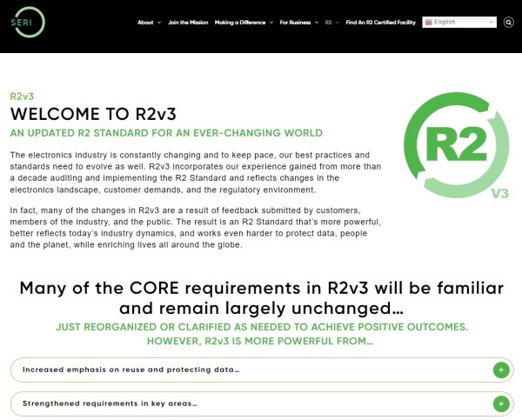Image resolution: width=522 pixels, height=420 pixels.
Task: Click the 'Many of the CORE requirements' heading
Action: 262,298
